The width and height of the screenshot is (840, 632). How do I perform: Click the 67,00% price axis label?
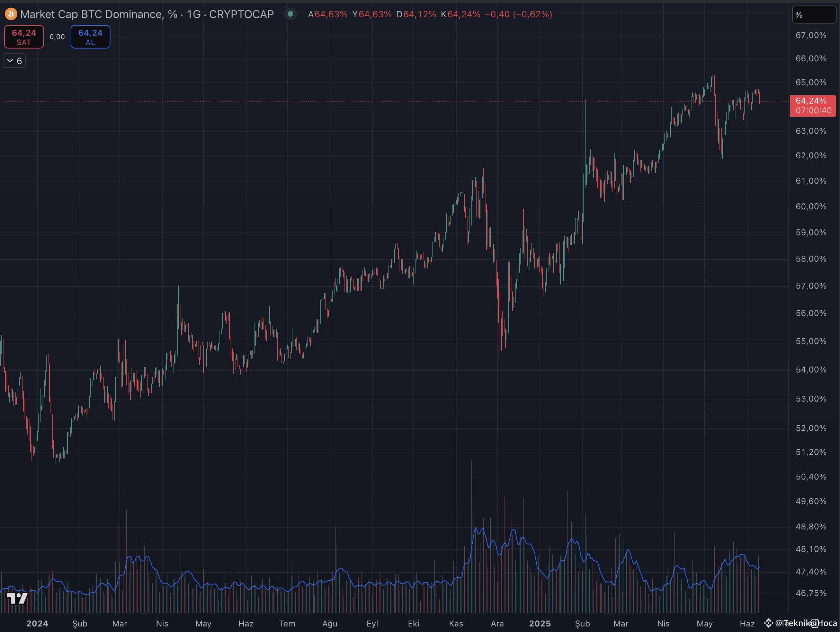[x=811, y=35]
